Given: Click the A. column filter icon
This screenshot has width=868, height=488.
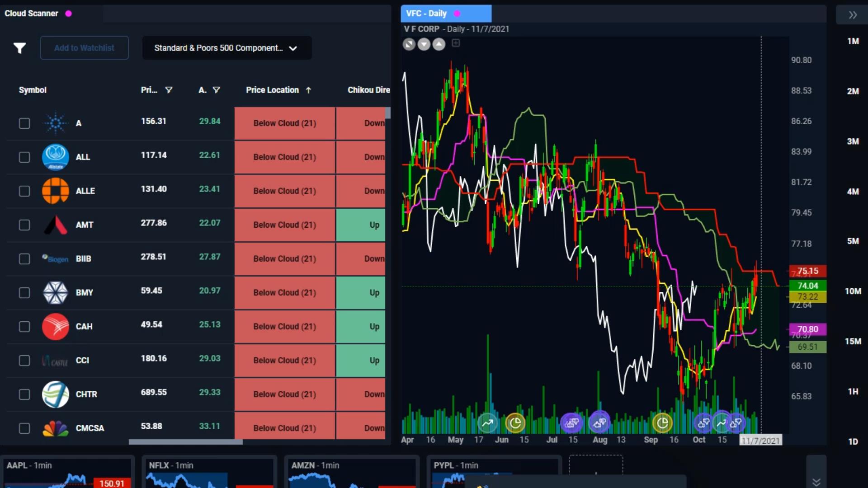Looking at the screenshot, I should (216, 90).
